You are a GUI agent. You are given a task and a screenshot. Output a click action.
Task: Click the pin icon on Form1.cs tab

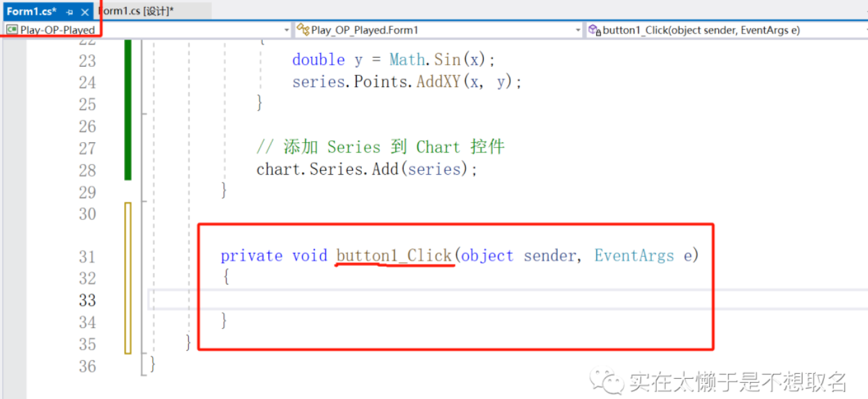coord(70,12)
